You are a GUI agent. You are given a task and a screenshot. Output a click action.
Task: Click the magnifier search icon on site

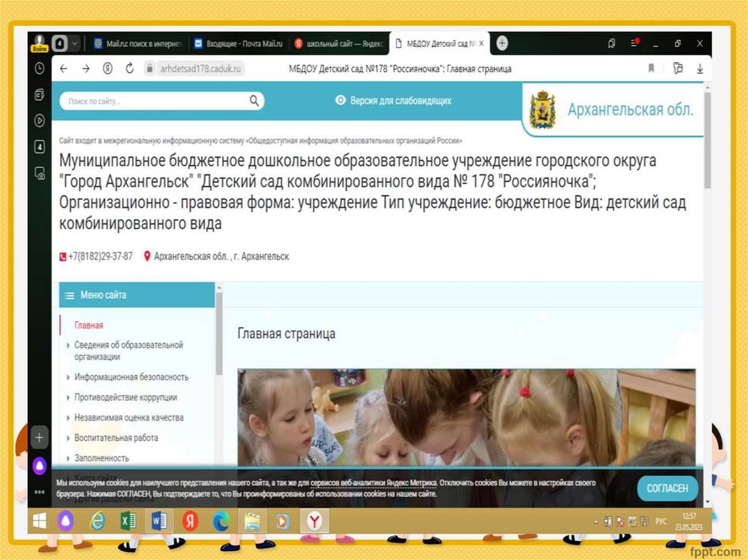click(254, 101)
